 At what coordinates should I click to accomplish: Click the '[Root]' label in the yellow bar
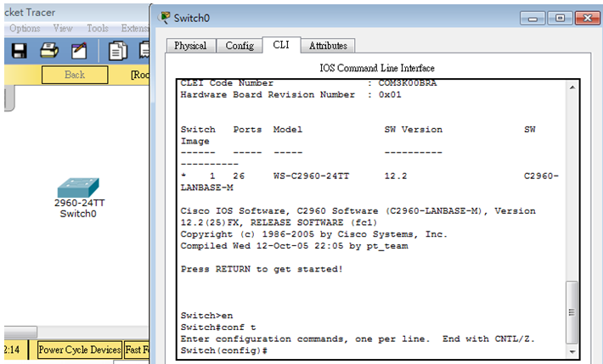click(140, 75)
